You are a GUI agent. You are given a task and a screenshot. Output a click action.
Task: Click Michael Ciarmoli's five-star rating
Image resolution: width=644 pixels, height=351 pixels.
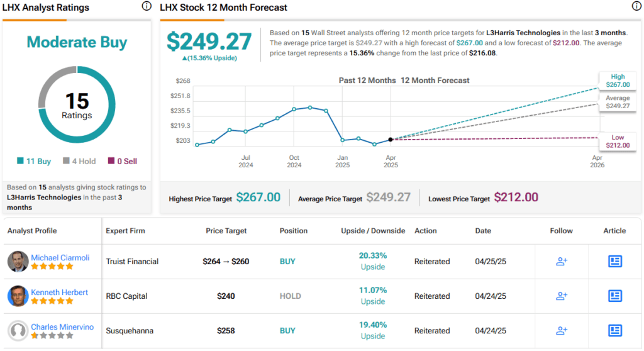[52, 266]
